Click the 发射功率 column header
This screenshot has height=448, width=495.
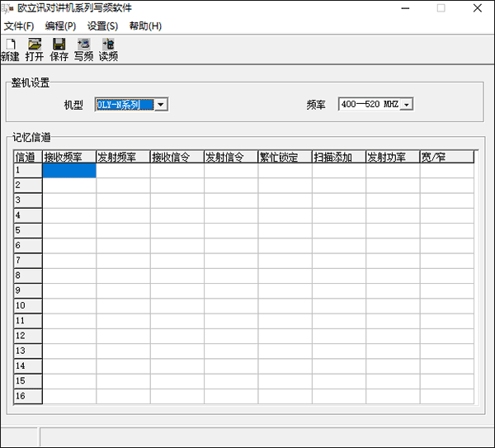pos(393,157)
